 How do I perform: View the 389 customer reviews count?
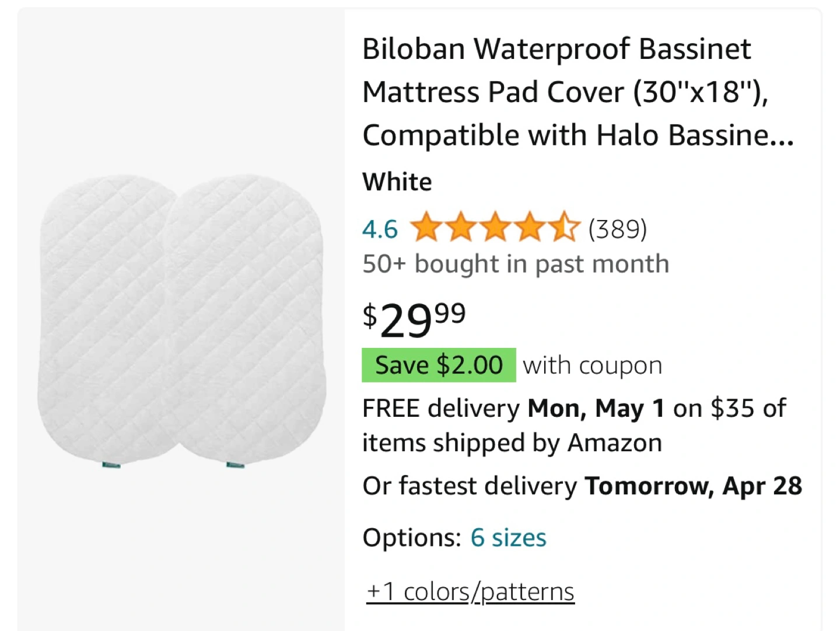(x=618, y=228)
